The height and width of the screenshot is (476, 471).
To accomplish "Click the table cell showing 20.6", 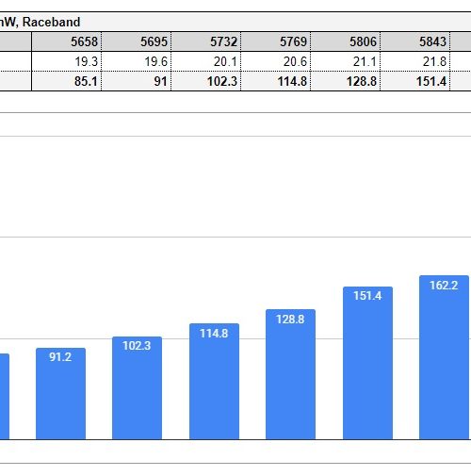I will 276,61.
